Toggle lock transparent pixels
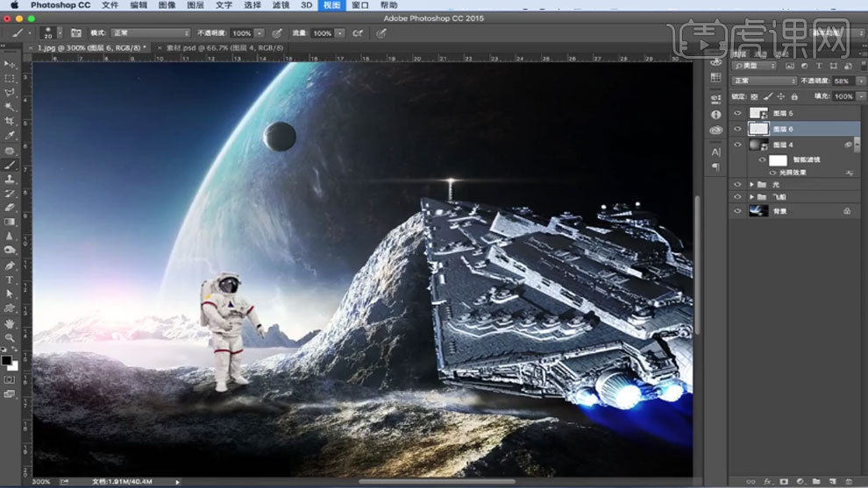Screen dimensions: 868x488 coord(754,96)
